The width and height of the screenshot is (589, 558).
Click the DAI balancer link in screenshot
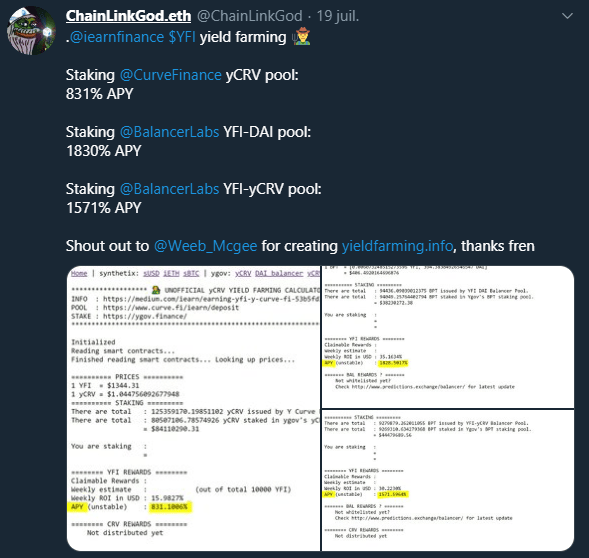[279, 274]
